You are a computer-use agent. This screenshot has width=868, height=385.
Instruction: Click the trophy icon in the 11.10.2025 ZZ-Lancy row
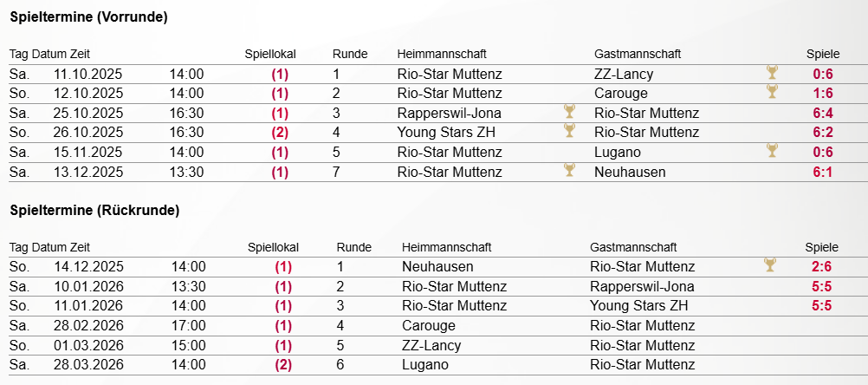pyautogui.click(x=773, y=73)
